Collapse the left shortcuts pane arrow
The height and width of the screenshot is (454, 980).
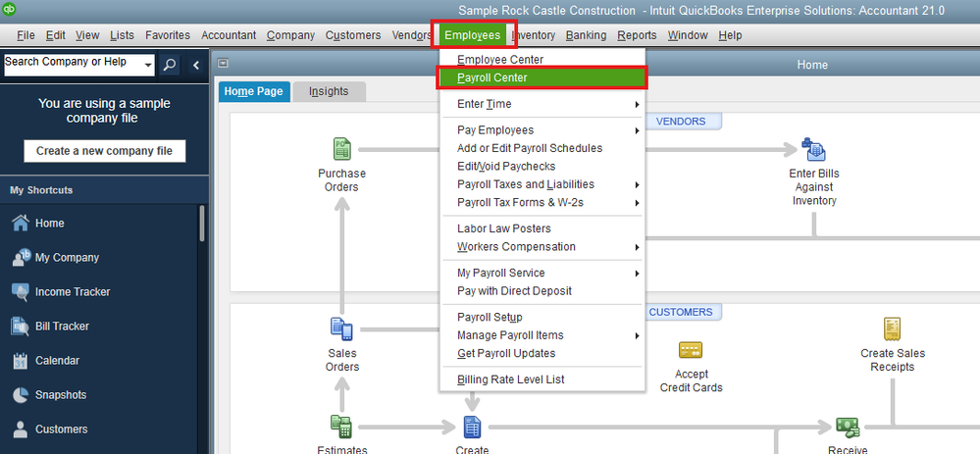coord(195,65)
